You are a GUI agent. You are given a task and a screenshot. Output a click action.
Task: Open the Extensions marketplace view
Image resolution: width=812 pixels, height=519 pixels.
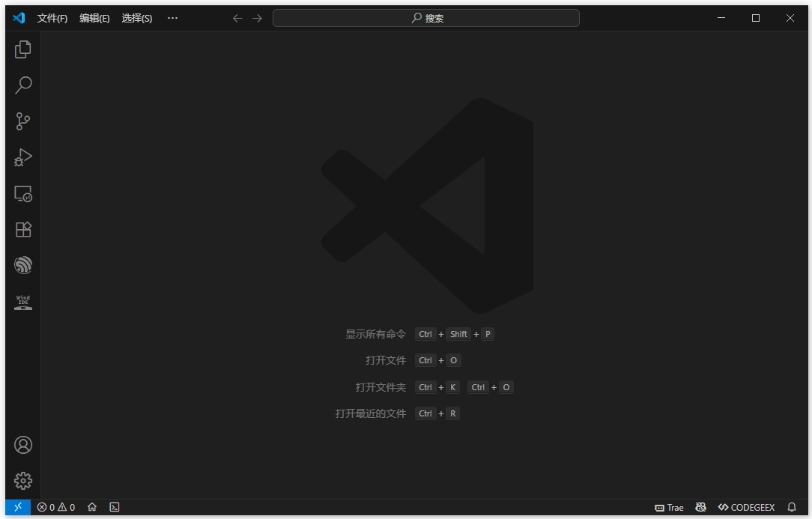click(x=22, y=229)
